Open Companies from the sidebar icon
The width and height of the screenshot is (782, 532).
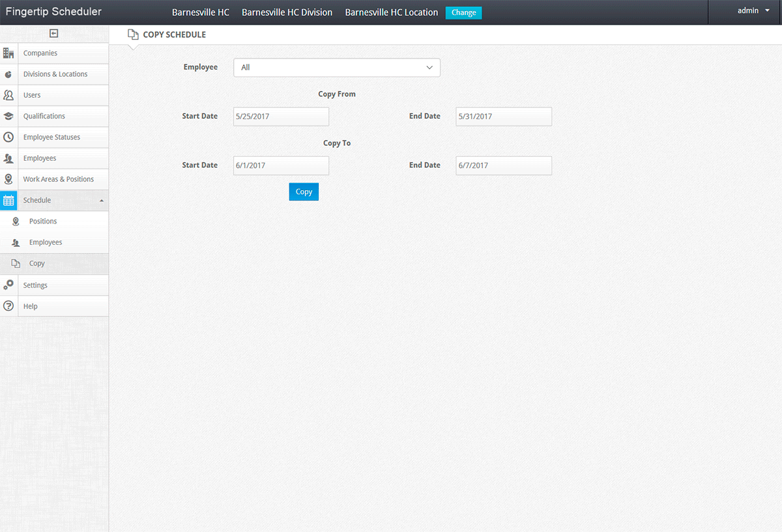click(x=9, y=53)
